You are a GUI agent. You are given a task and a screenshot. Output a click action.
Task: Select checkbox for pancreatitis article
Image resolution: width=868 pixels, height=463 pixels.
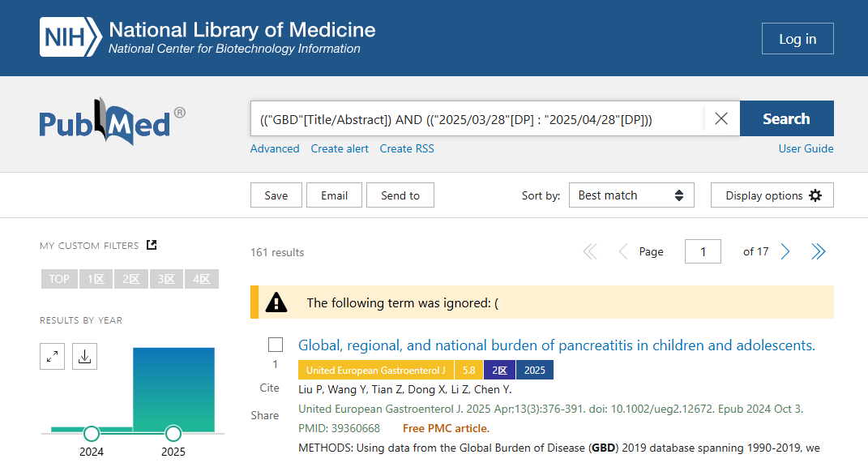coord(276,345)
